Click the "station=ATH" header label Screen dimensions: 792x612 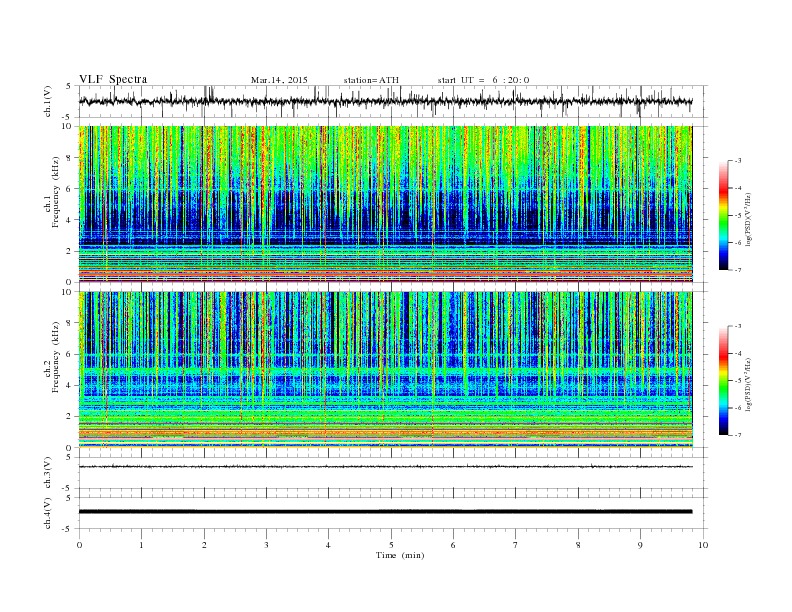pyautogui.click(x=371, y=80)
